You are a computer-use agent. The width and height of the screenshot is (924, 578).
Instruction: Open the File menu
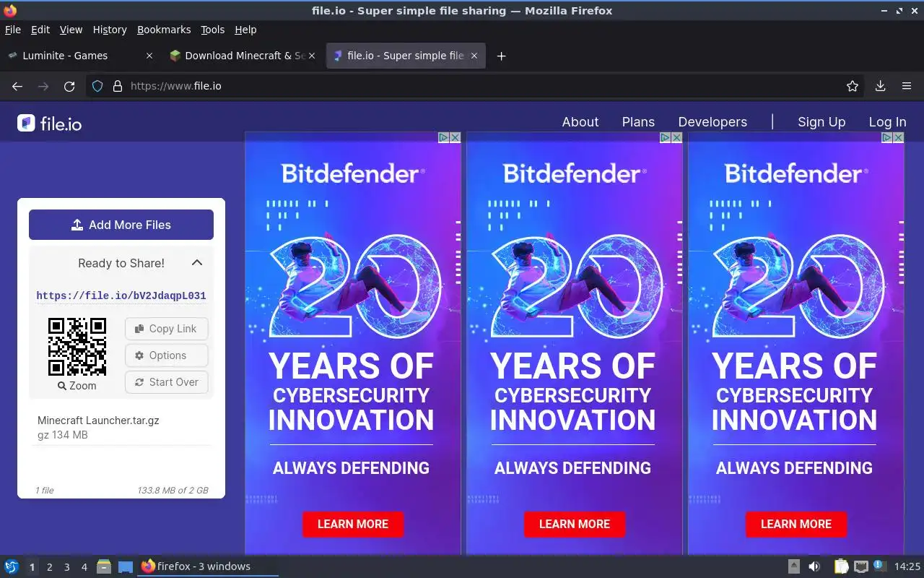(x=13, y=30)
